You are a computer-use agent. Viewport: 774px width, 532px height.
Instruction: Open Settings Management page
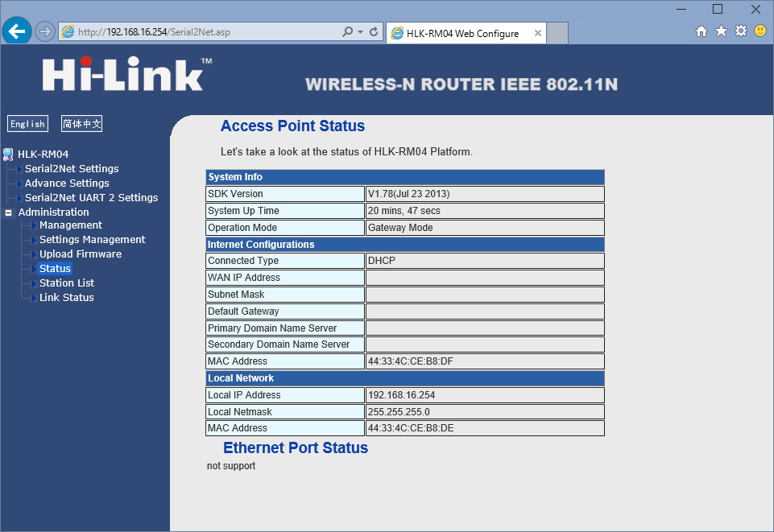coord(93,240)
